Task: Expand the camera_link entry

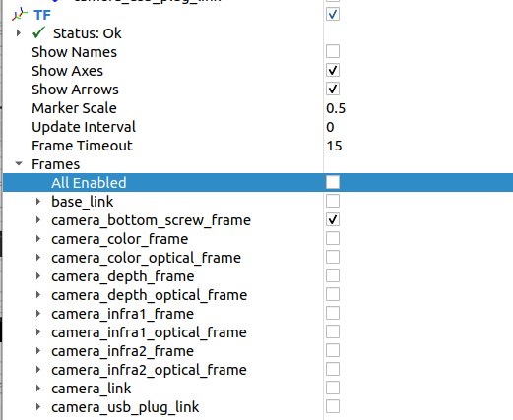Action: click(38, 389)
